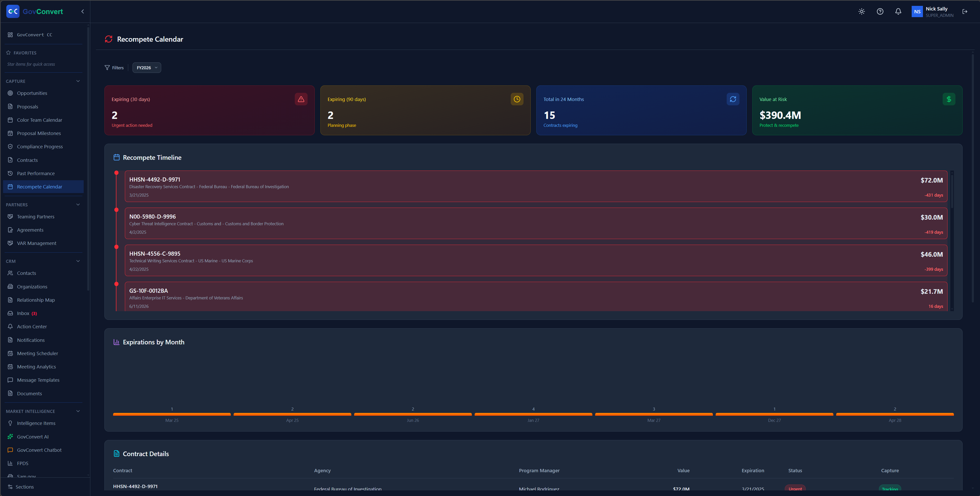Click the GovConvert Chatbot icon
980x496 pixels.
coord(10,450)
